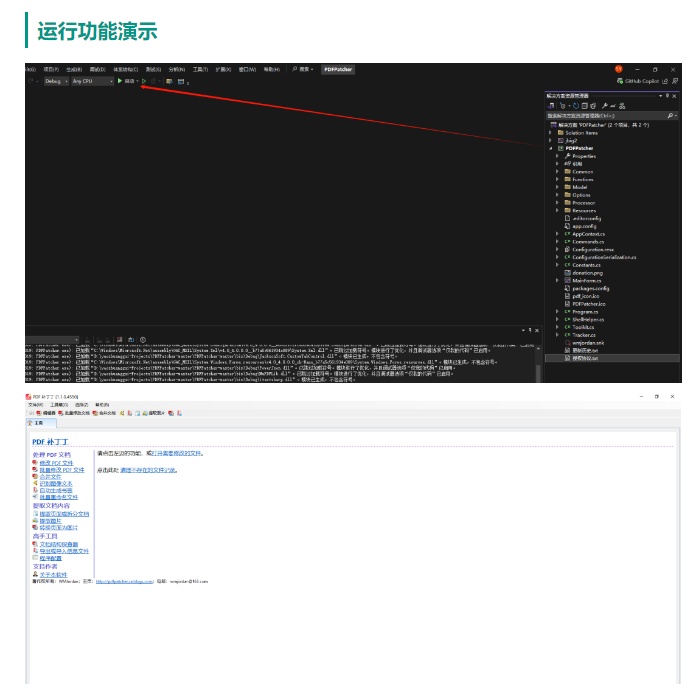Expand the Properties node
Viewport: 693px width, 690px height.
coord(557,156)
